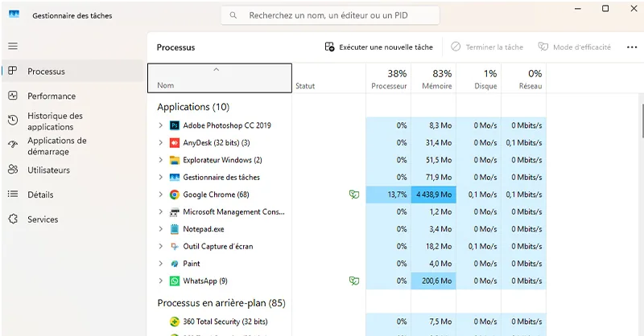Click the Notepad.exe icon
Screen dimensions: 644x336
pos(175,229)
